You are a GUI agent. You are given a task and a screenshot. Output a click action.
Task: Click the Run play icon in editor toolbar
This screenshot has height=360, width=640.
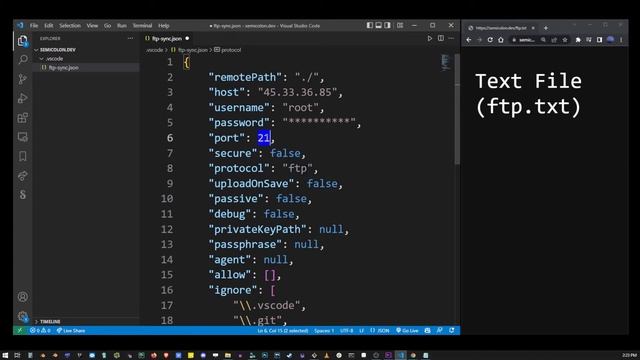[x=429, y=38]
